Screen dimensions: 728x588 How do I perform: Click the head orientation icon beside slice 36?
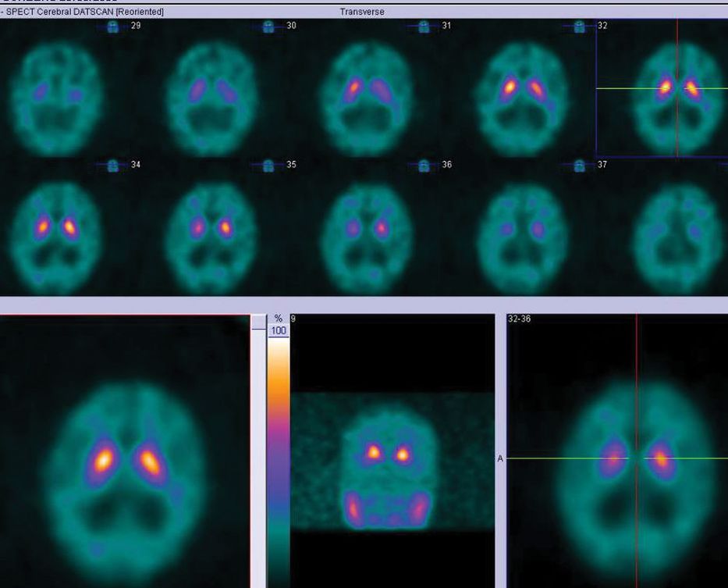pyautogui.click(x=424, y=166)
